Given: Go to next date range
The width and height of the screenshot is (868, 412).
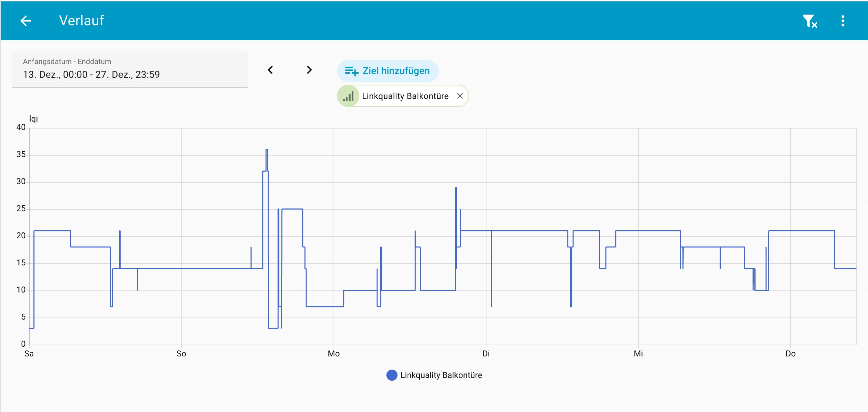Looking at the screenshot, I should tap(309, 70).
